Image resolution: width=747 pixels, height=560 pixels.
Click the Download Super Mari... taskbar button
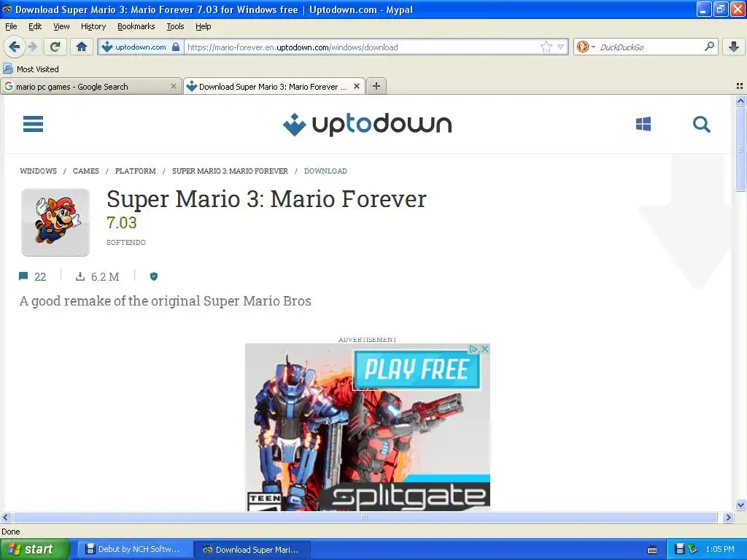click(252, 549)
